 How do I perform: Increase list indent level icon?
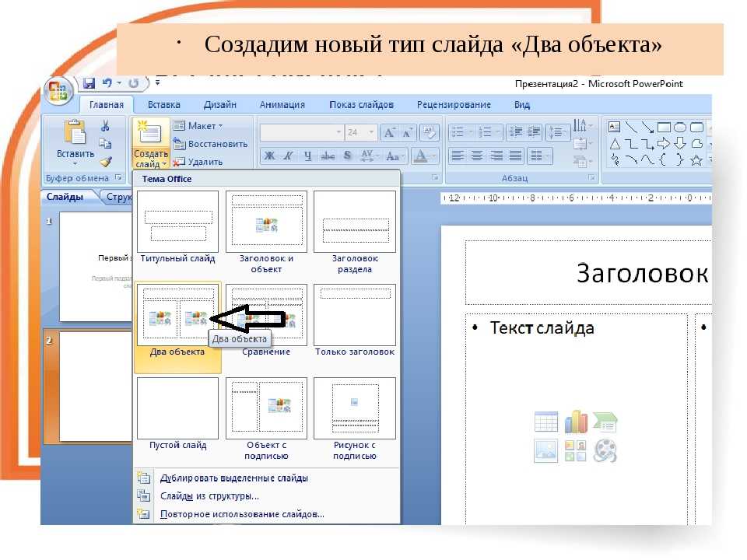coord(534,132)
